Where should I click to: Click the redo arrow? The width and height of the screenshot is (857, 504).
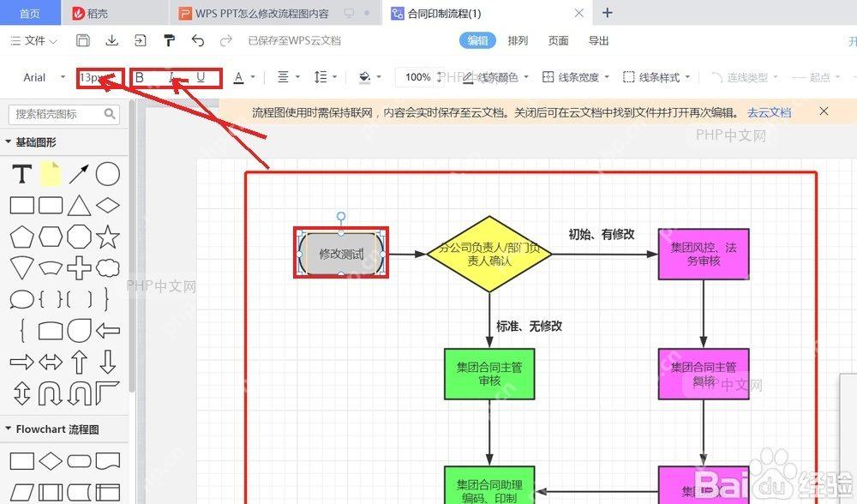[225, 40]
